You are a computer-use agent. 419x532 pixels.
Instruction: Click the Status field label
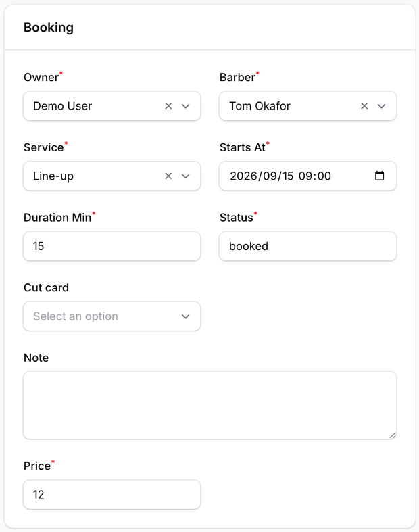236,218
